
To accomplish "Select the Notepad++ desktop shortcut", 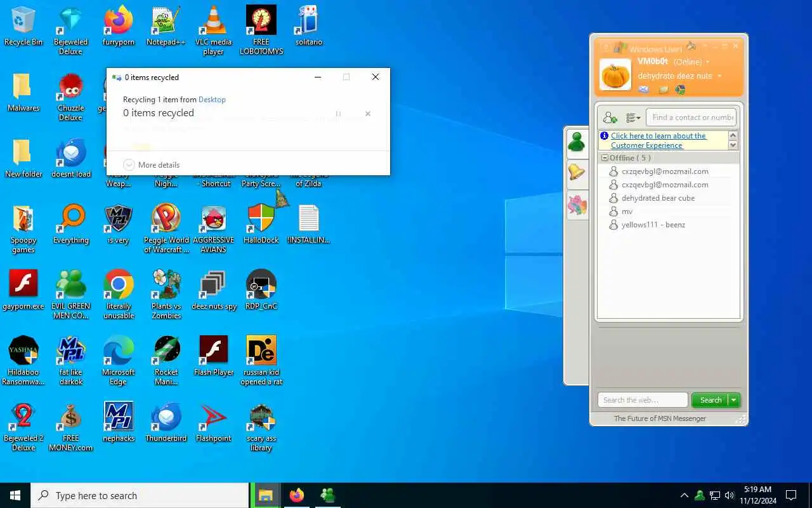I will (166, 26).
